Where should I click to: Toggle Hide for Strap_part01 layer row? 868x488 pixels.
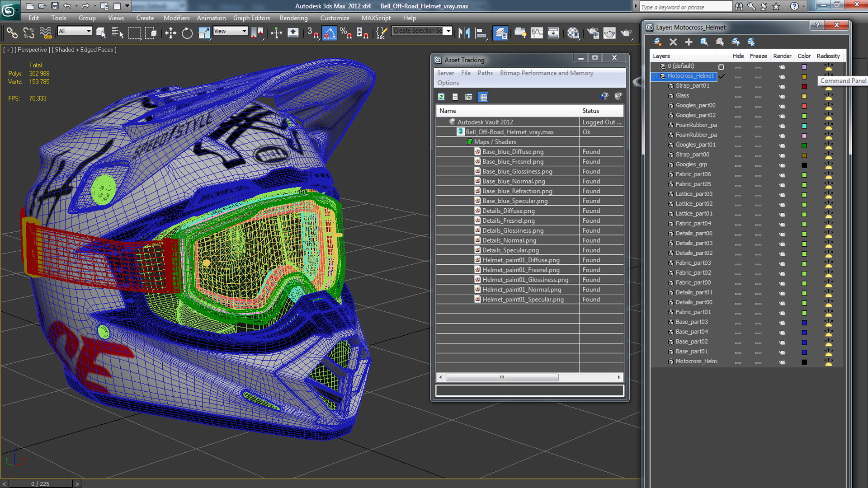pyautogui.click(x=738, y=86)
